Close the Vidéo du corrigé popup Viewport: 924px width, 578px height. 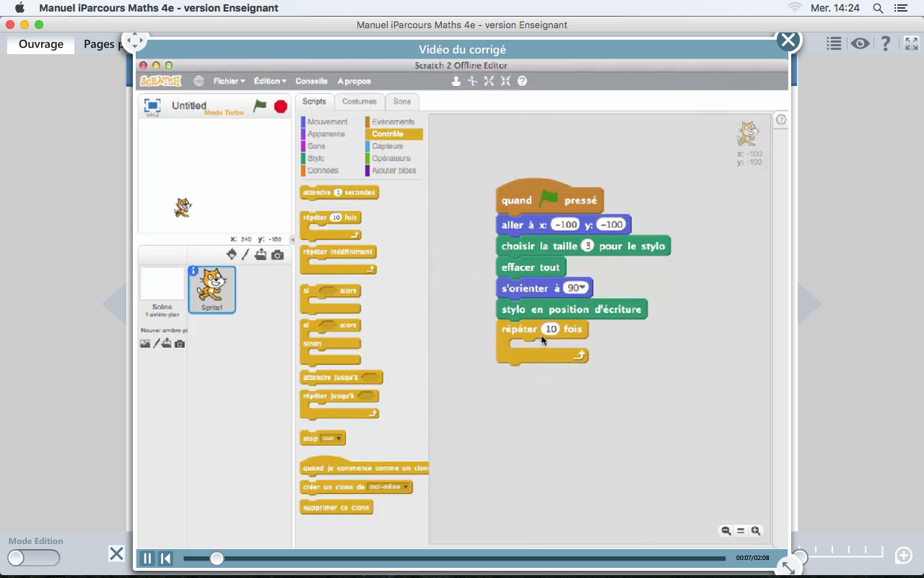click(x=788, y=40)
